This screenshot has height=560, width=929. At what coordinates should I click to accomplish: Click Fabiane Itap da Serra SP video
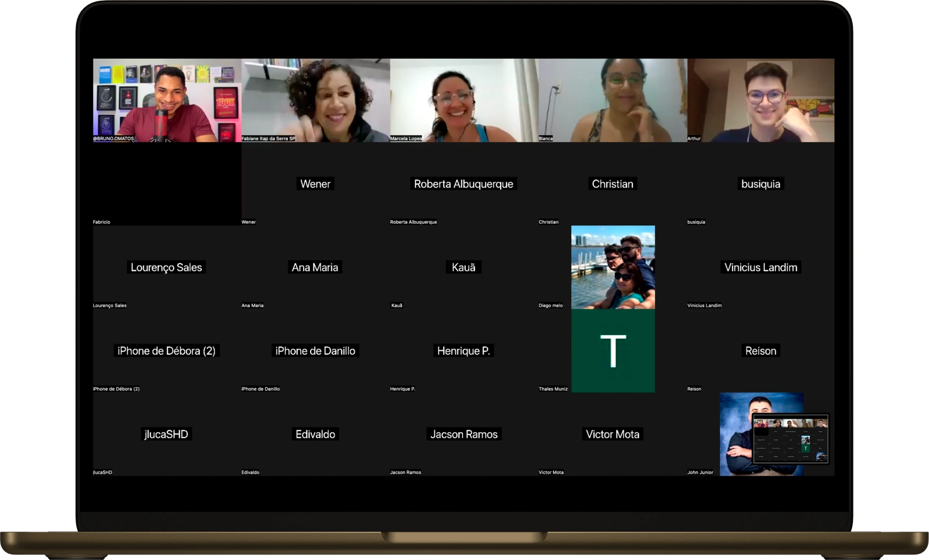click(316, 100)
